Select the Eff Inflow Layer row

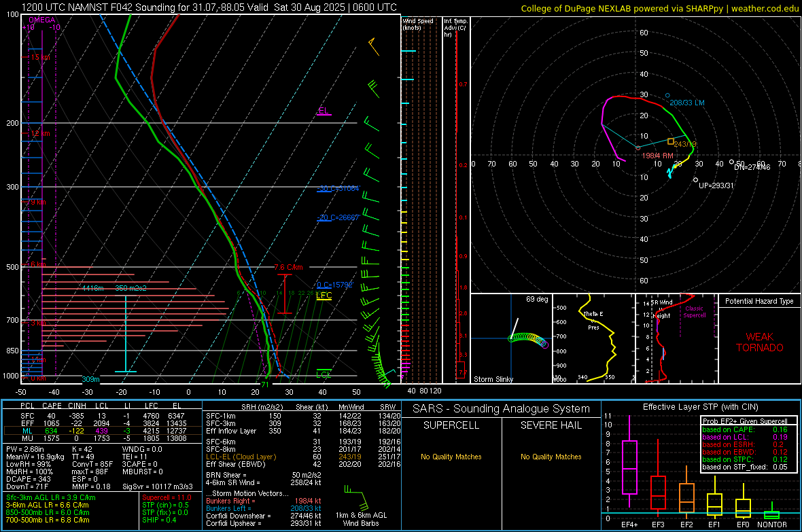pyautogui.click(x=303, y=431)
